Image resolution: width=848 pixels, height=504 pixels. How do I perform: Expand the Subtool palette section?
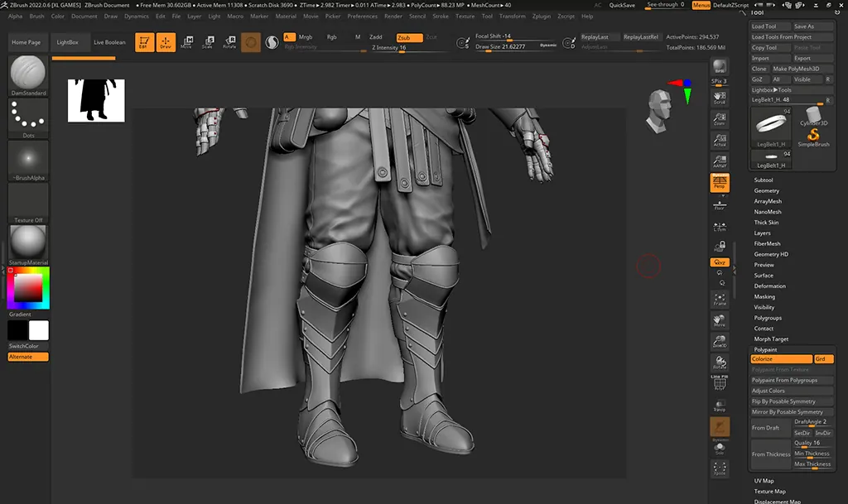coord(763,180)
